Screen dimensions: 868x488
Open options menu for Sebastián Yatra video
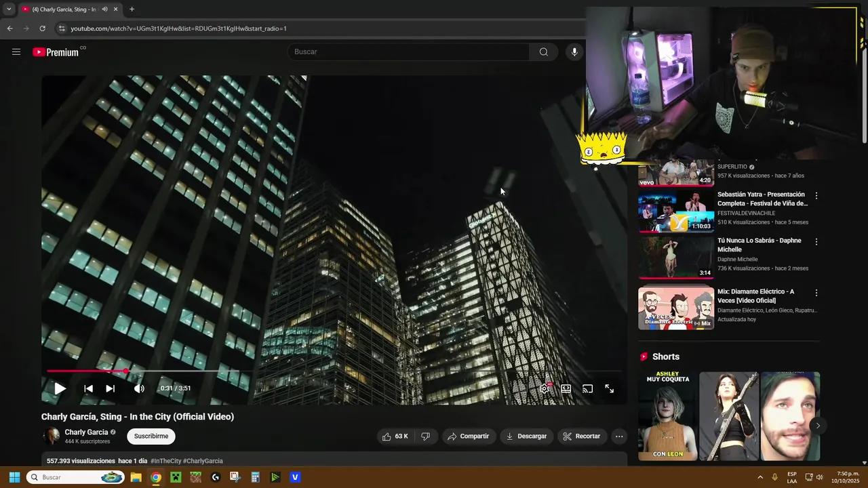tap(816, 196)
